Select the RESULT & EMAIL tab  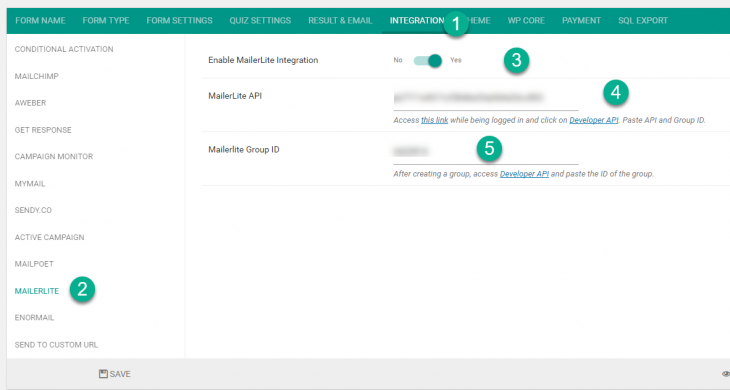[340, 20]
